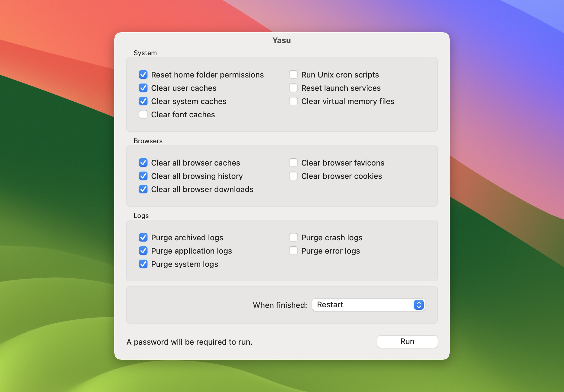Enable Purge crash logs

pos(293,237)
